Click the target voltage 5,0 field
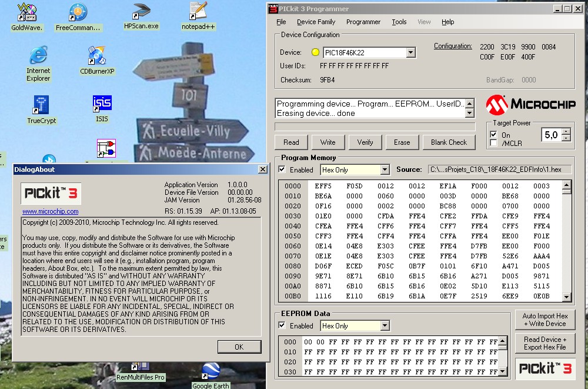This screenshot has width=588, height=389. 552,135
